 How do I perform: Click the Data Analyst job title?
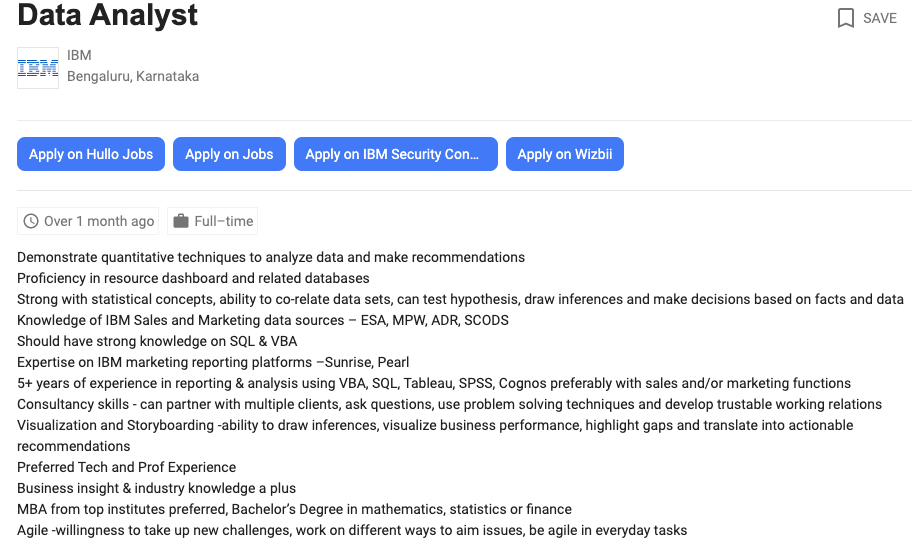click(x=108, y=16)
